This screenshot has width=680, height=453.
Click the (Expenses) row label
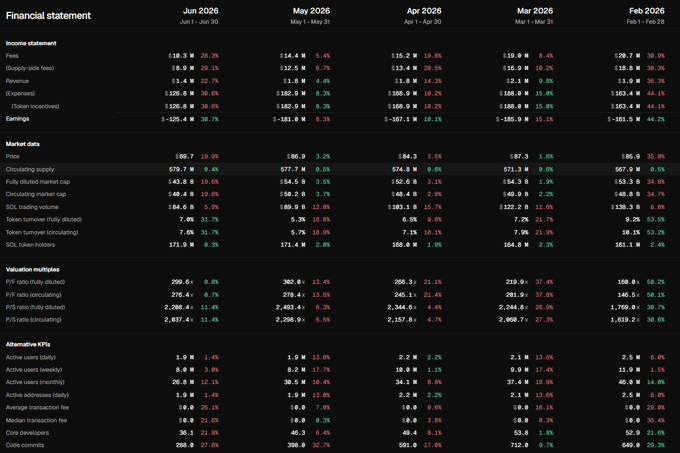[20, 94]
